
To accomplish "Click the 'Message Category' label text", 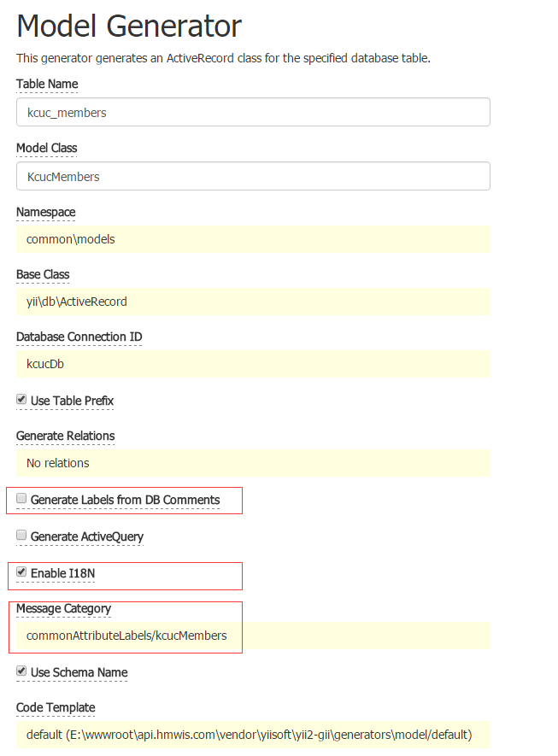I will (x=64, y=608).
